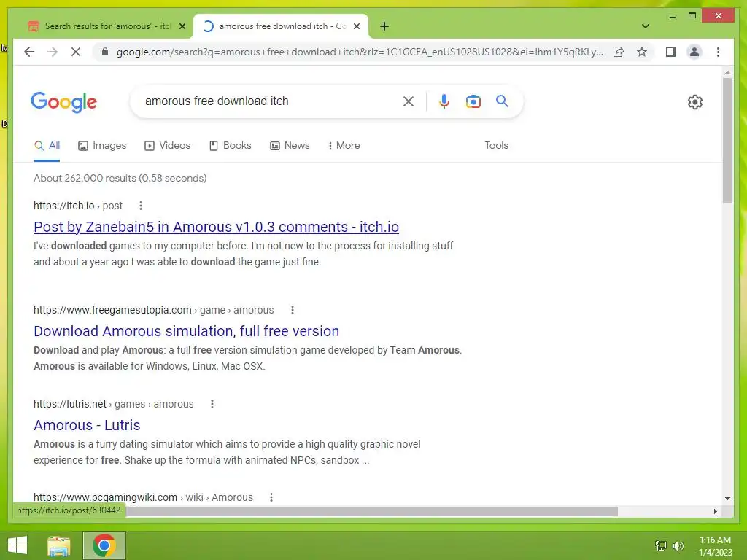The image size is (747, 560).
Task: Open options for the itch.io post result
Action: pyautogui.click(x=141, y=206)
